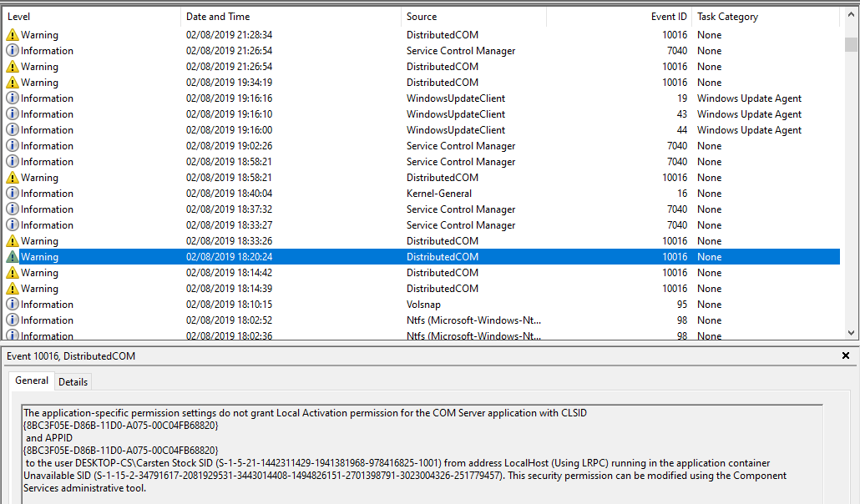Select date 02/08/2019 21:28:34 cell
This screenshot has width=860, height=504.
[230, 35]
